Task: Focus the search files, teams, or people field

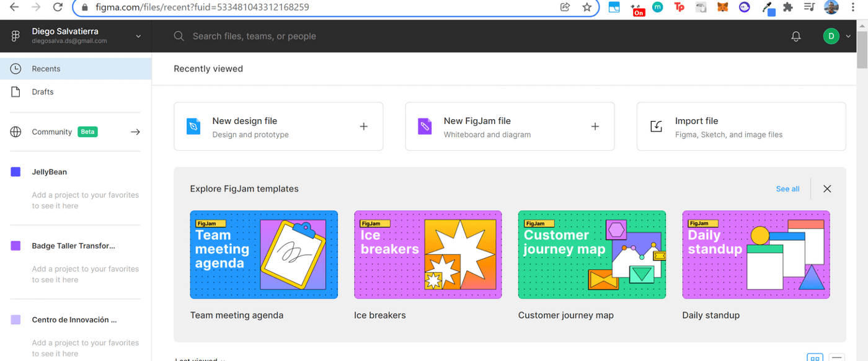Action: 254,36
